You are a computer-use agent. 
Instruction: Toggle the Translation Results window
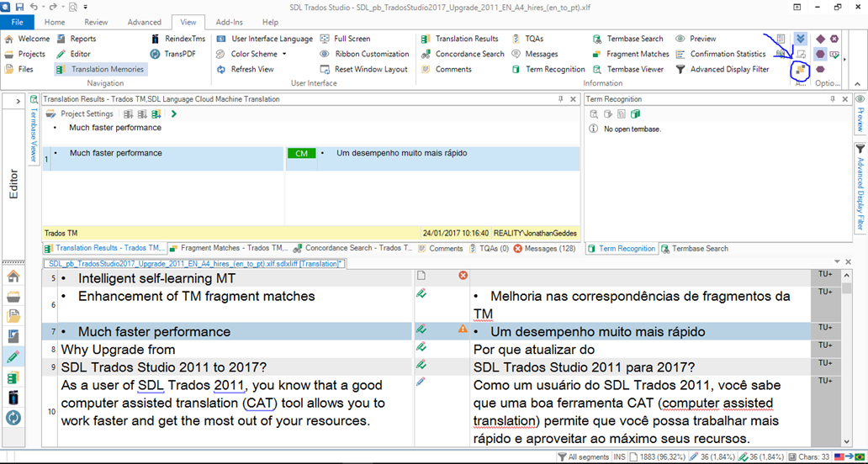459,39
